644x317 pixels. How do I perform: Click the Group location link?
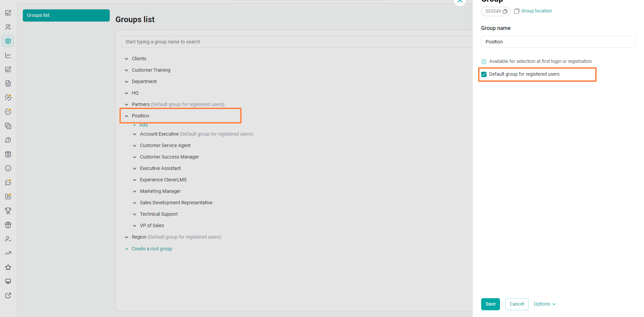click(536, 11)
